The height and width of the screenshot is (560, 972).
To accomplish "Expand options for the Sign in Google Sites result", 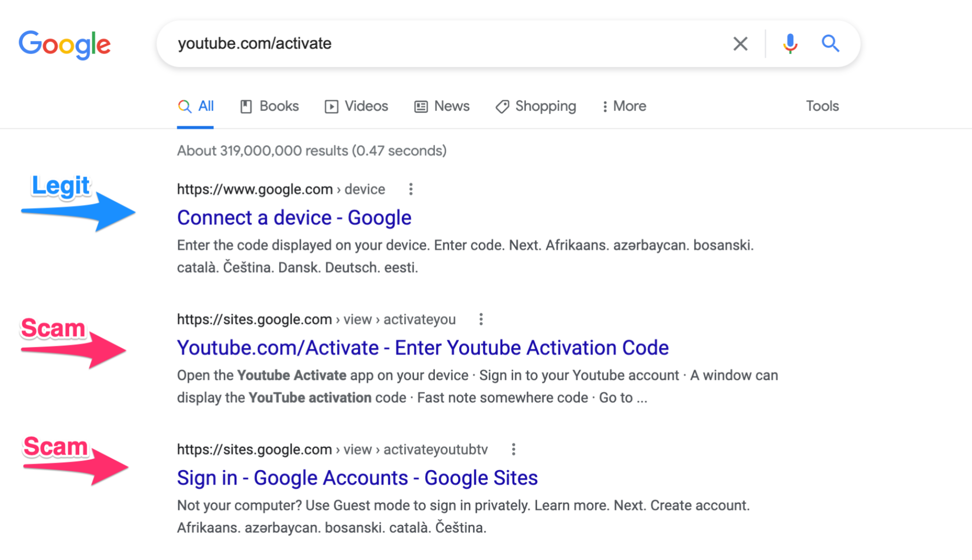I will (514, 449).
